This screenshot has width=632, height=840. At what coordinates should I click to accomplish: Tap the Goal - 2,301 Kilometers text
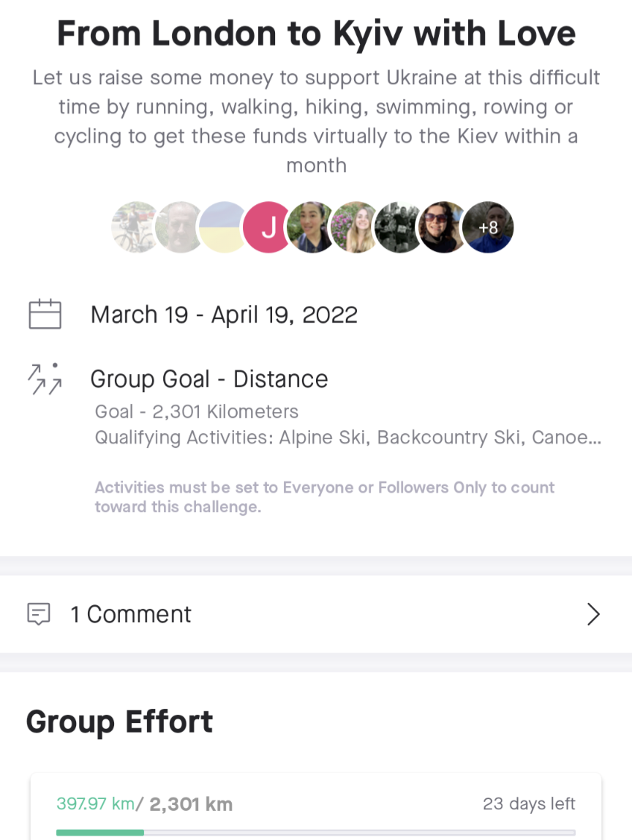(x=197, y=411)
